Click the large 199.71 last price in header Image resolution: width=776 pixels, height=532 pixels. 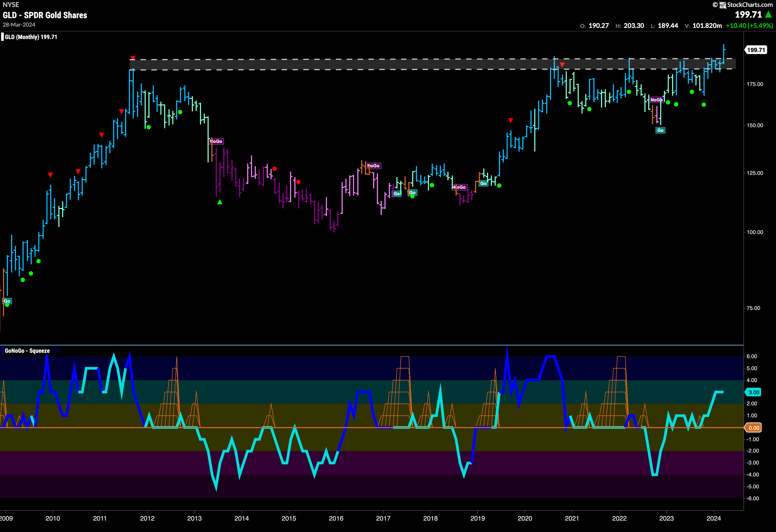[x=748, y=15]
